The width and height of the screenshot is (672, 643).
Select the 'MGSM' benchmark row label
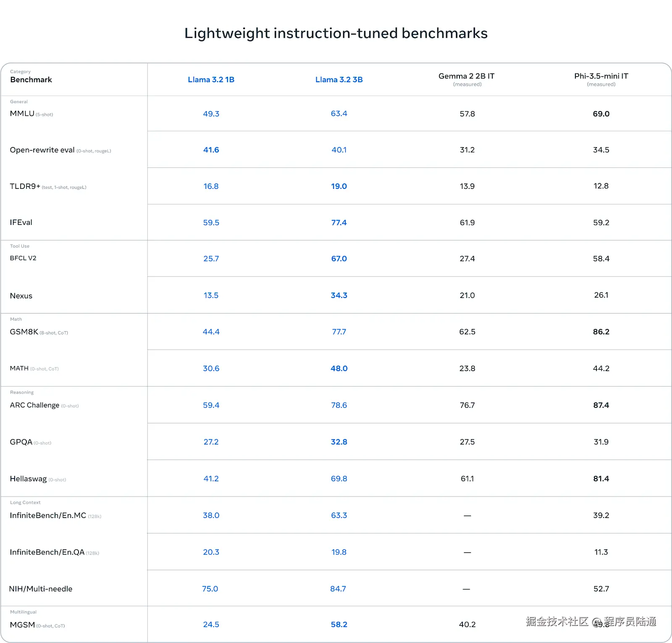pos(23,625)
